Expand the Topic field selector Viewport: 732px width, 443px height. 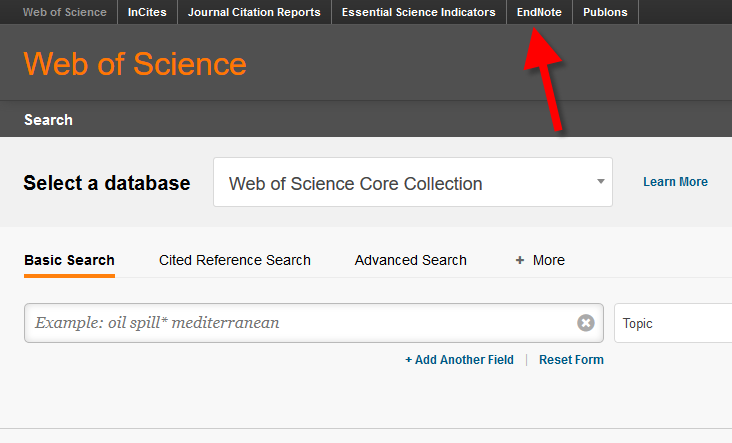point(673,323)
